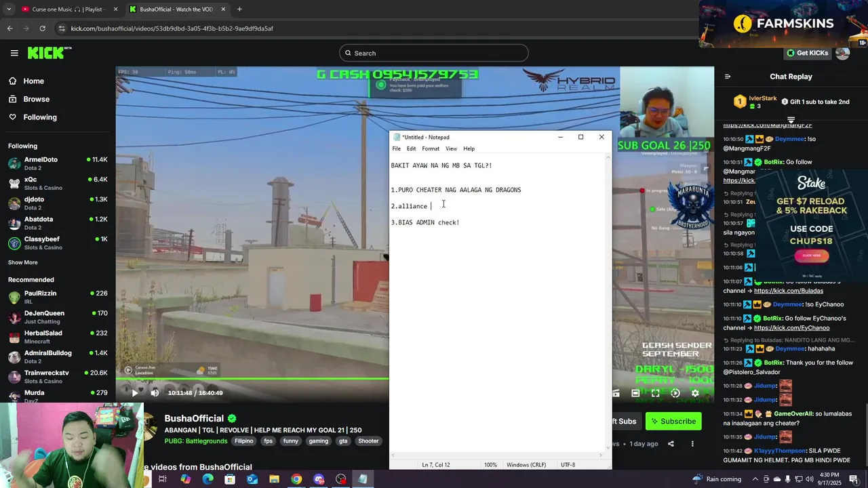Viewport: 868px width, 488px height.
Task: Open Notepad File menu
Action: coord(396,148)
